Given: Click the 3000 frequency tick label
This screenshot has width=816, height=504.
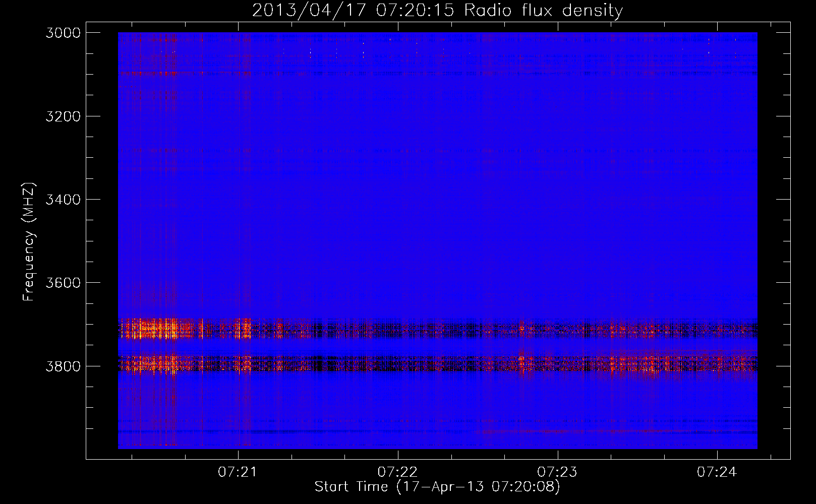Looking at the screenshot, I should click(63, 33).
